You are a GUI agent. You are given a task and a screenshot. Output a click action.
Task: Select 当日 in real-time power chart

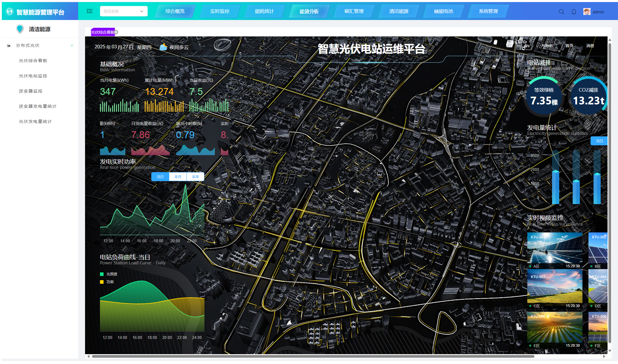point(160,177)
